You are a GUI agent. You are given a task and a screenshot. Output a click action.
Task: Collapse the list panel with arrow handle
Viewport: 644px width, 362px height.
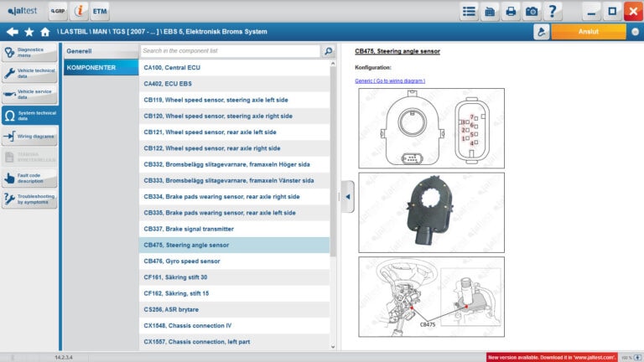click(347, 197)
